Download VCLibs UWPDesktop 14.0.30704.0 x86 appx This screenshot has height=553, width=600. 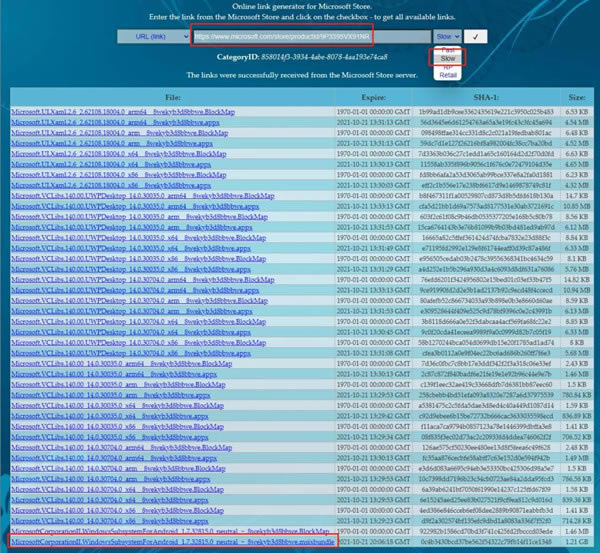[x=131, y=353]
